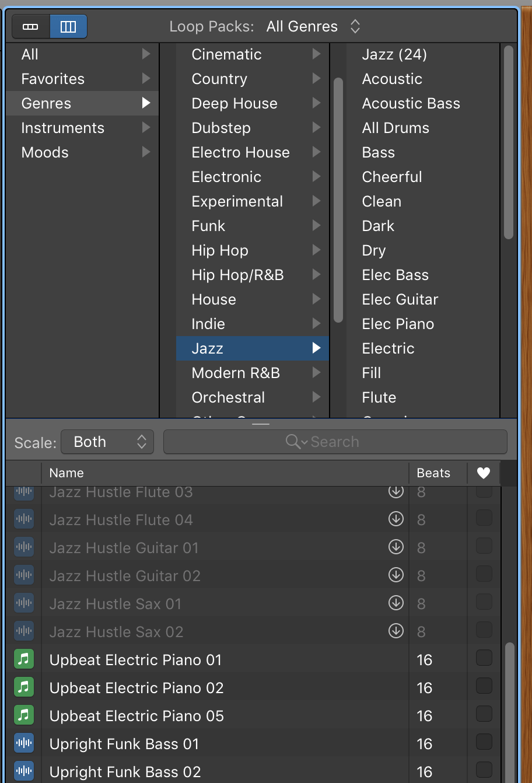The image size is (532, 783).
Task: Select the Acoustic Bass subcategory
Action: [x=411, y=103]
